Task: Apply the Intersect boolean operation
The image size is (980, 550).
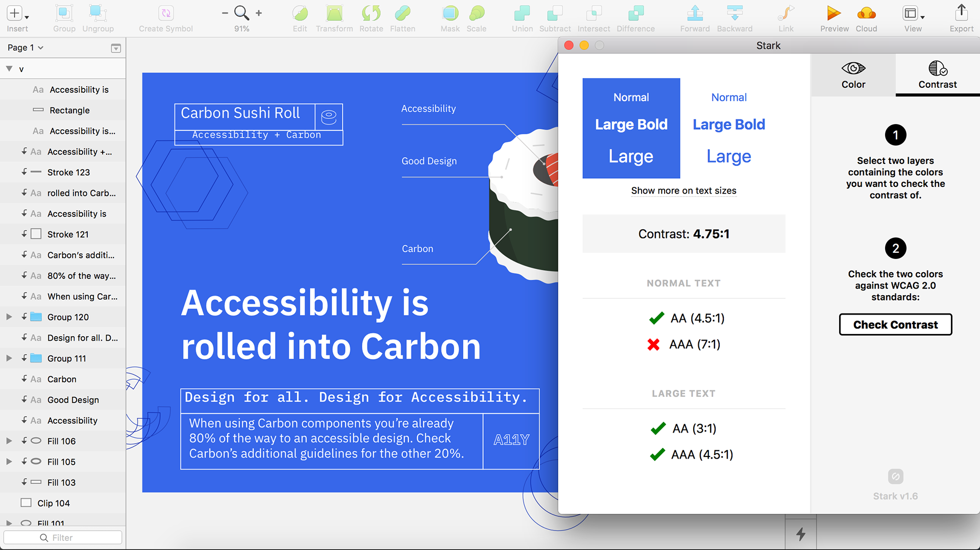Action: [x=594, y=14]
